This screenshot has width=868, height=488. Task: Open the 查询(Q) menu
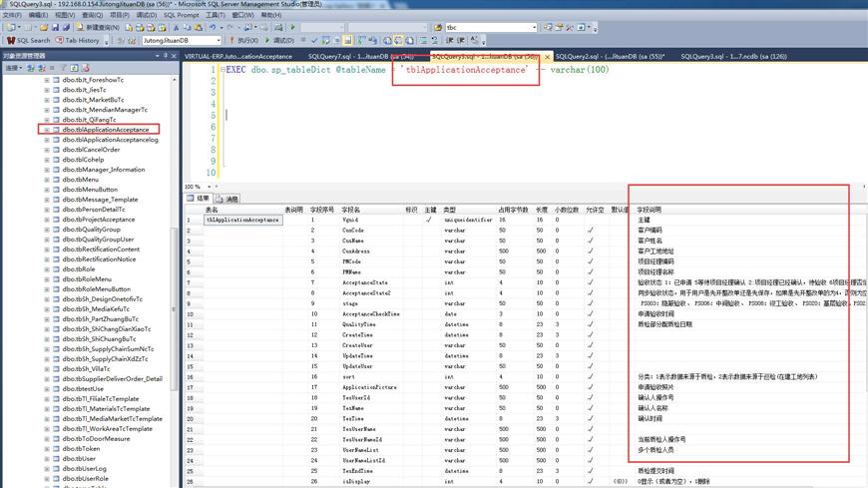(93, 15)
